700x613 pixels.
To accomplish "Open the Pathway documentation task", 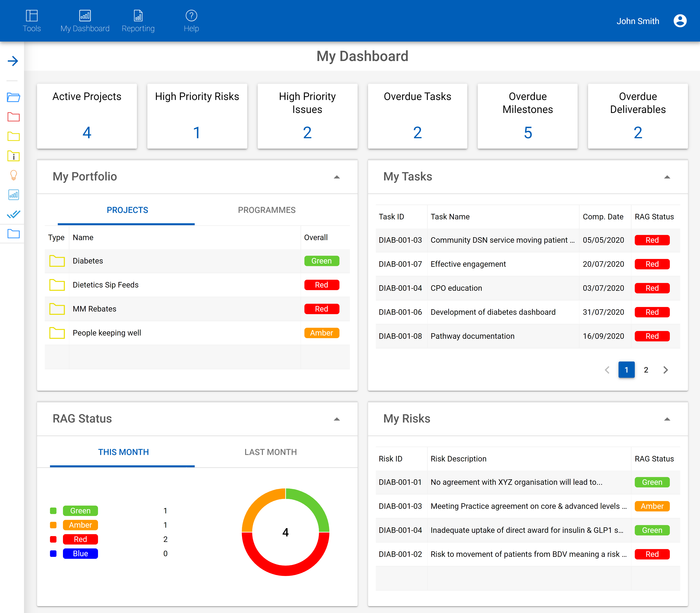I will 528,336.
